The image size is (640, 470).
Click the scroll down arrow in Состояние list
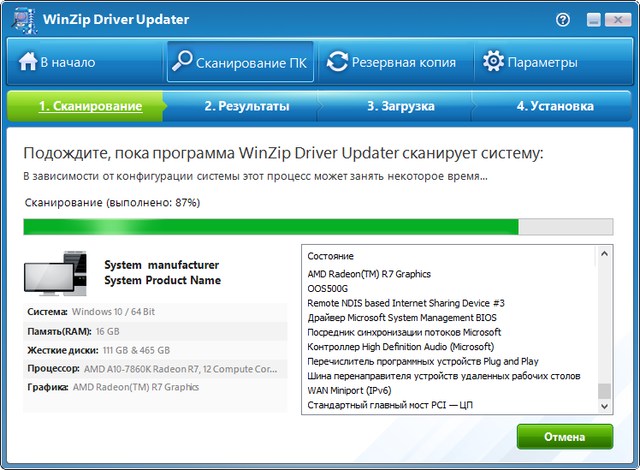coord(604,406)
